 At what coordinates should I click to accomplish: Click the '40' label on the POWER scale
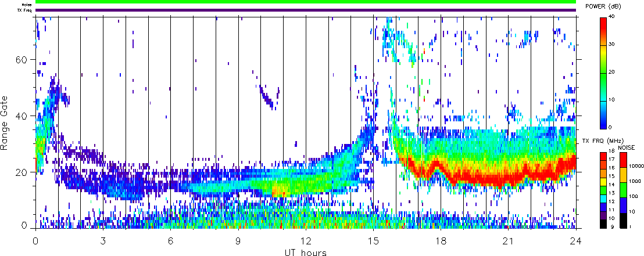click(x=611, y=16)
